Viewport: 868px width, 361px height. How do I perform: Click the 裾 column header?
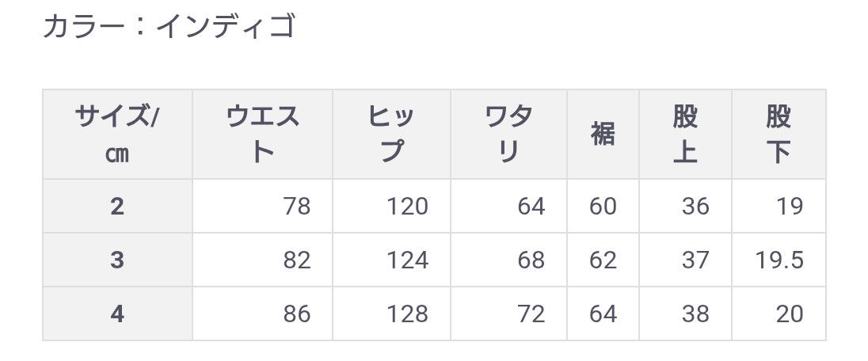tap(603, 134)
